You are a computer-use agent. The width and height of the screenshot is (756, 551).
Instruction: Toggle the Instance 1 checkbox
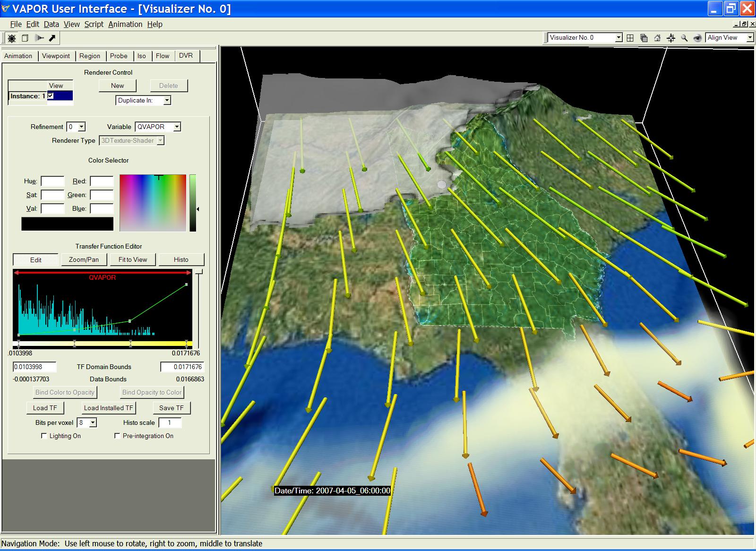pyautogui.click(x=51, y=96)
